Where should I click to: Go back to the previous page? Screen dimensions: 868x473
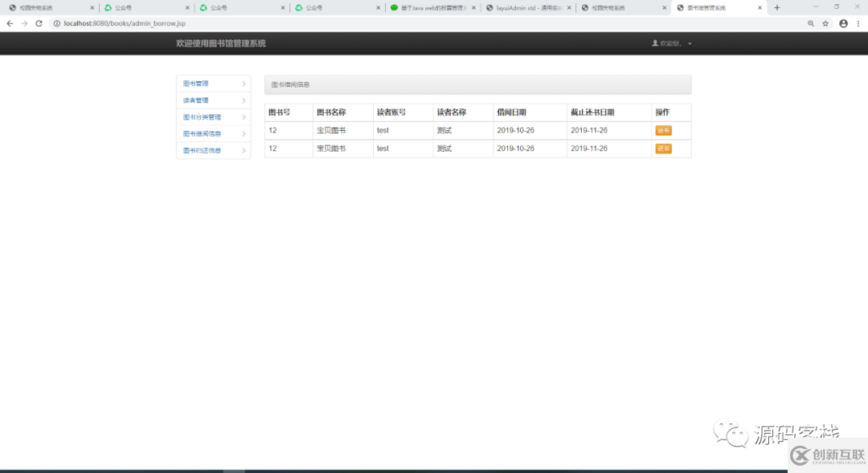point(10,23)
